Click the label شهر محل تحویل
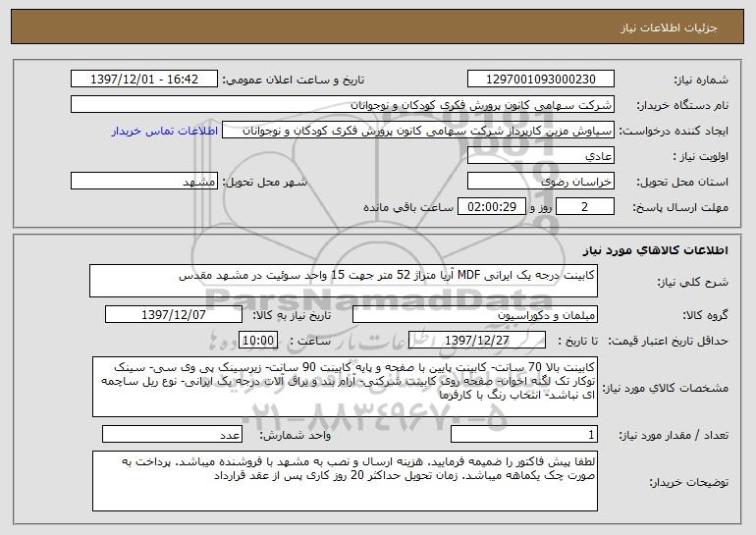 [x=264, y=182]
